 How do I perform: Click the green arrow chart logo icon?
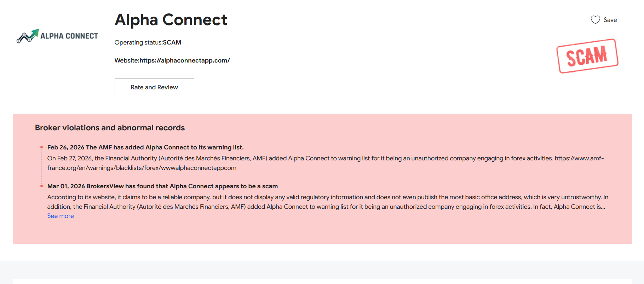pos(28,36)
